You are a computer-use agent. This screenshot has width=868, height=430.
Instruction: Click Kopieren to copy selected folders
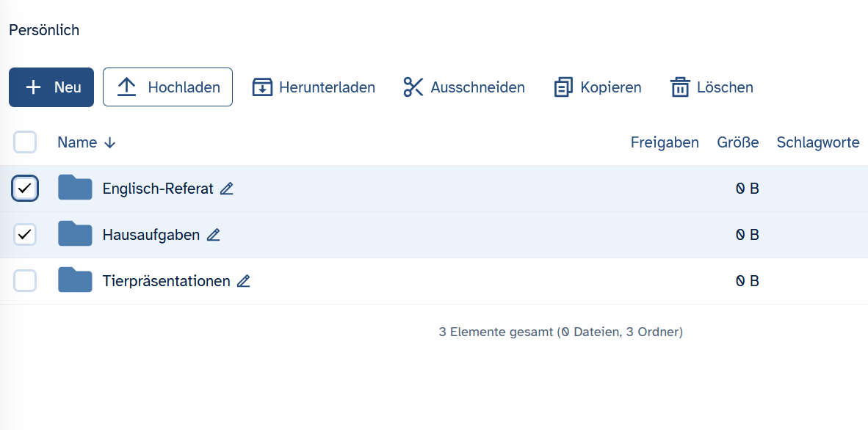tap(597, 87)
